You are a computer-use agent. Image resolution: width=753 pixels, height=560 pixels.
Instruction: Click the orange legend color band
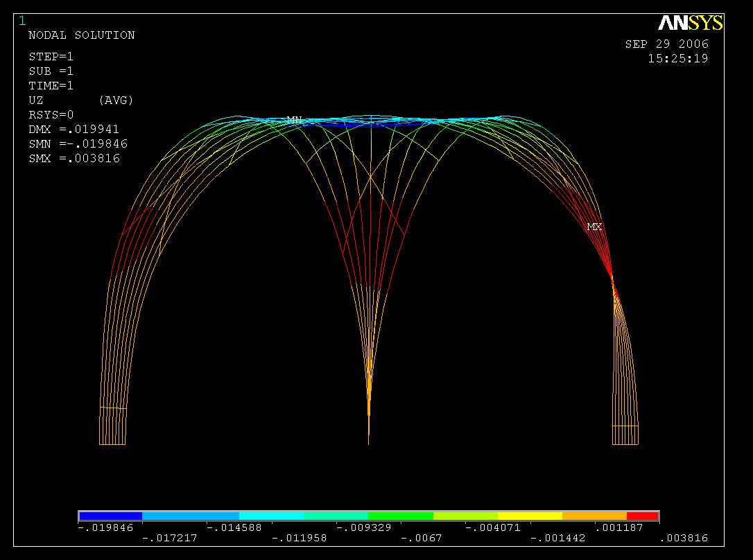click(594, 516)
